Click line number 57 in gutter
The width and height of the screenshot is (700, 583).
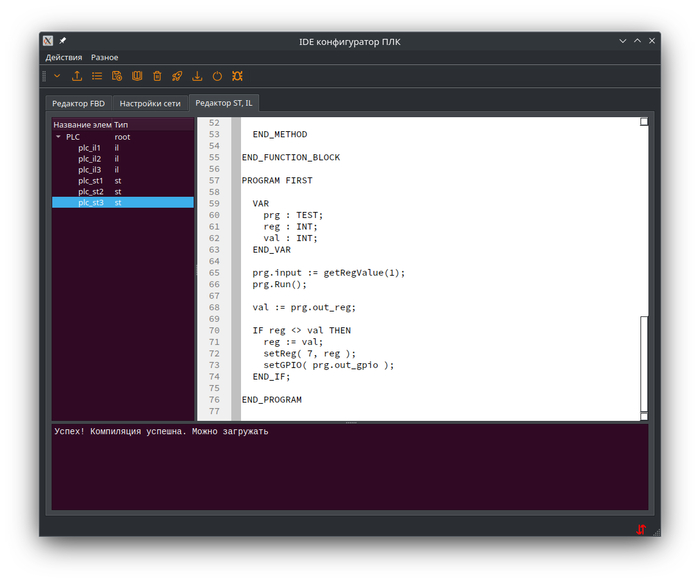[214, 180]
